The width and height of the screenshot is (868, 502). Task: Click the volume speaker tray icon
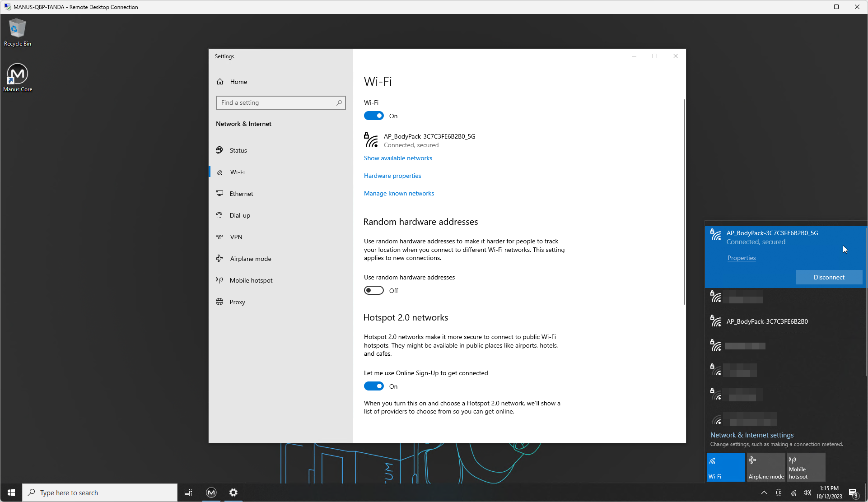[807, 493]
